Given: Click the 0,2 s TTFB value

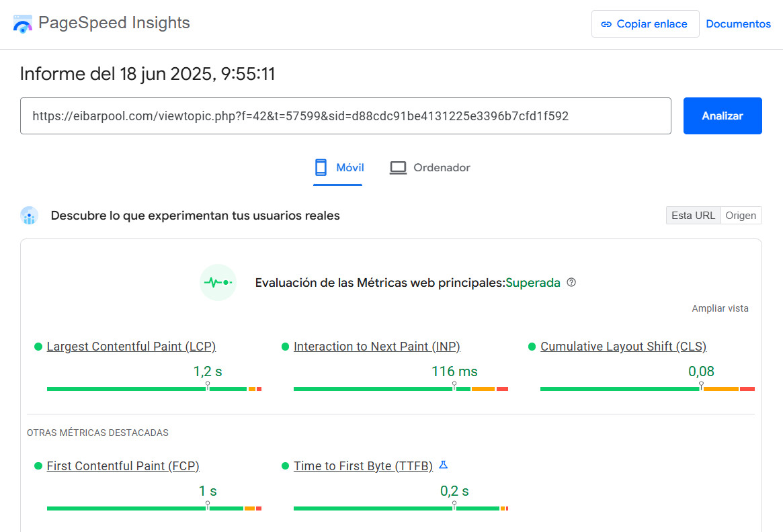Looking at the screenshot, I should [x=454, y=491].
